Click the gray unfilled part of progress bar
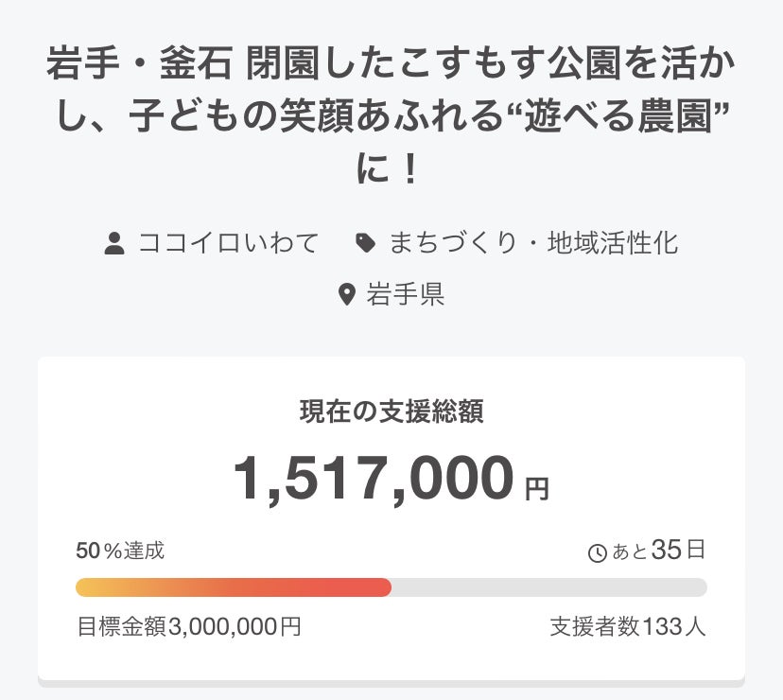 pyautogui.click(x=548, y=587)
